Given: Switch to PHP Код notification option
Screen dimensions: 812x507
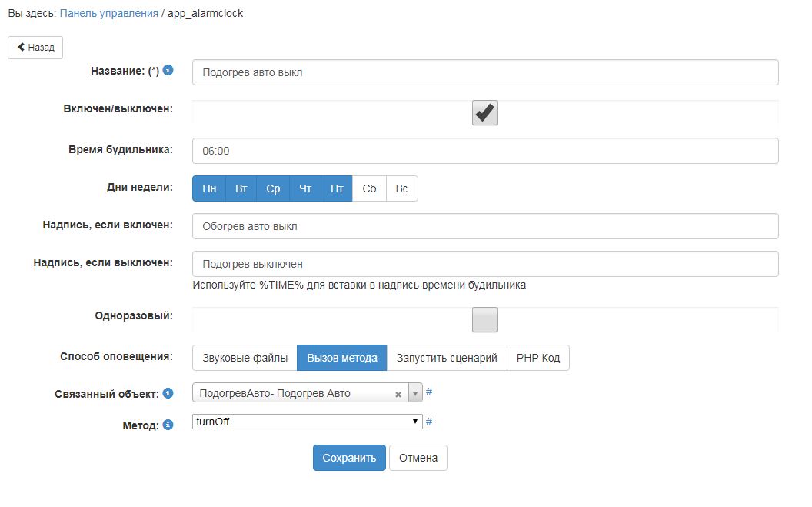Looking at the screenshot, I should pyautogui.click(x=538, y=358).
